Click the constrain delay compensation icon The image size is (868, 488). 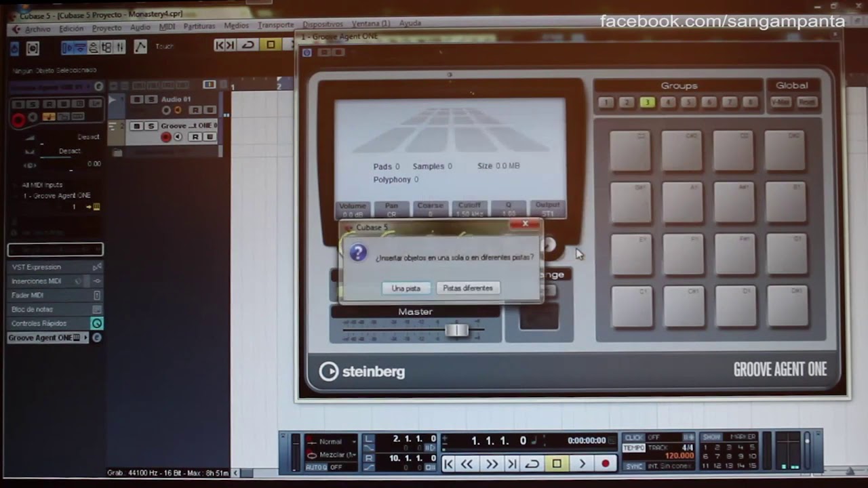[x=33, y=48]
